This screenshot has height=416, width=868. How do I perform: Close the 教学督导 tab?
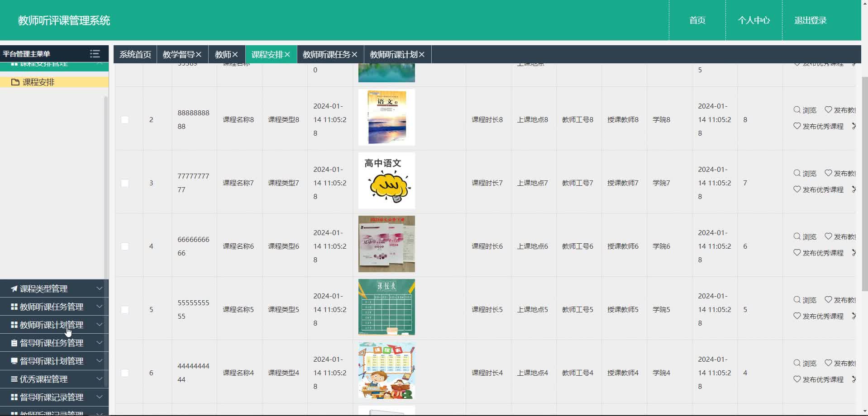(x=199, y=54)
